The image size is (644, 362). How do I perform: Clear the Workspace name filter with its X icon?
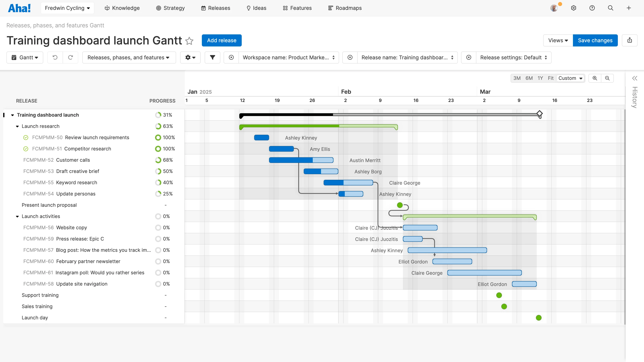point(231,58)
